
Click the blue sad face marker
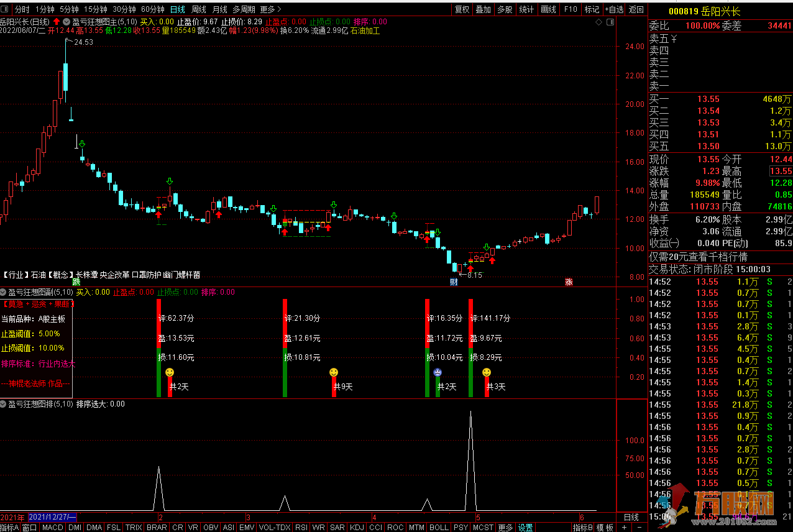(438, 372)
